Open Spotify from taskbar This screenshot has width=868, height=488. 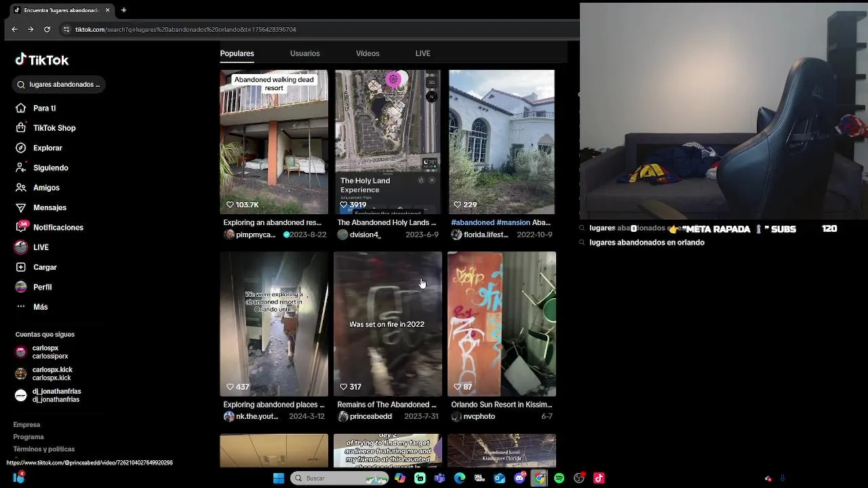coord(559,478)
